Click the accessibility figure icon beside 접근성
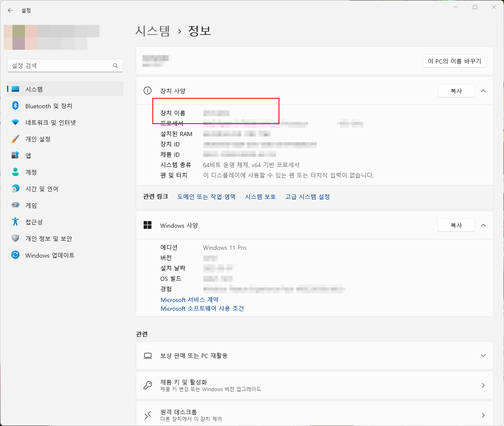504x426 pixels. [x=15, y=222]
